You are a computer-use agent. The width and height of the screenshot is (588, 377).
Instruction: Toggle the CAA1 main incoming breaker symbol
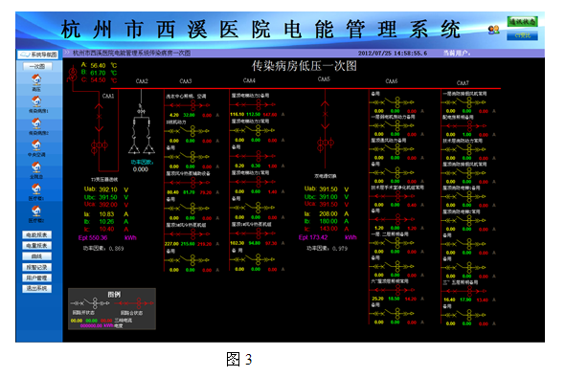coord(99,118)
